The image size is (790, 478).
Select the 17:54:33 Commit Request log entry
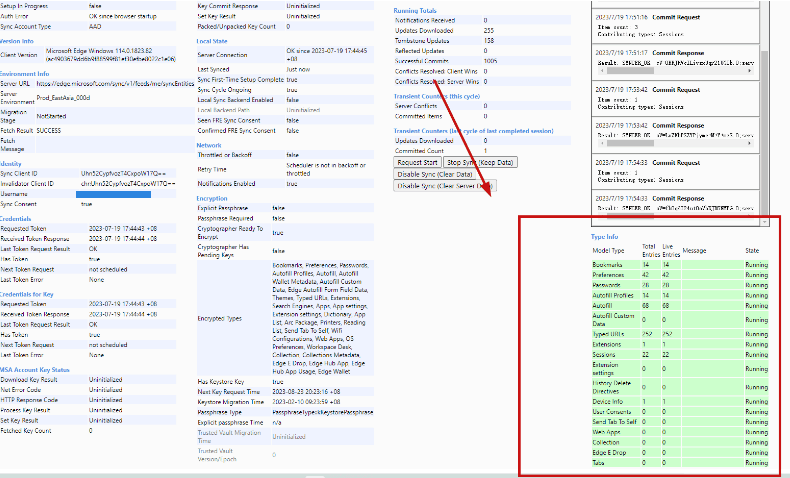click(676, 171)
